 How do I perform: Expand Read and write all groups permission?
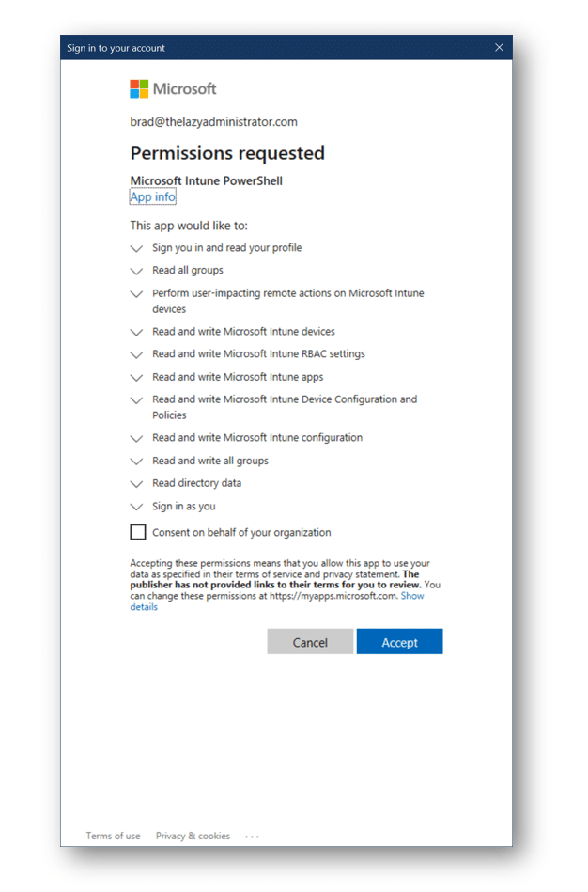point(136,462)
